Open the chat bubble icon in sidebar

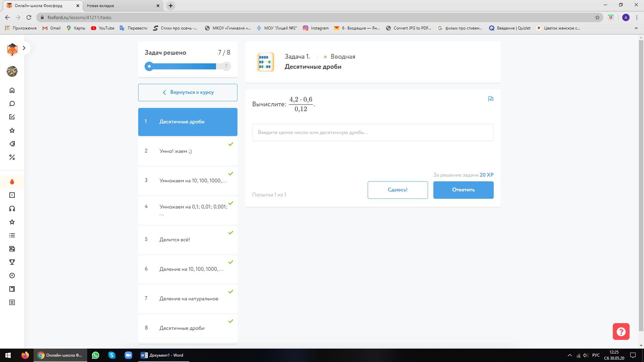tap(12, 104)
